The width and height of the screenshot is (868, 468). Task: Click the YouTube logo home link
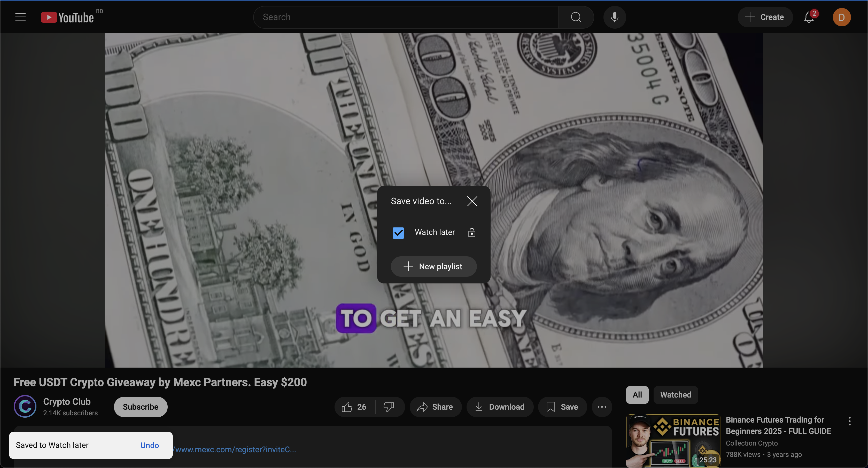click(67, 17)
